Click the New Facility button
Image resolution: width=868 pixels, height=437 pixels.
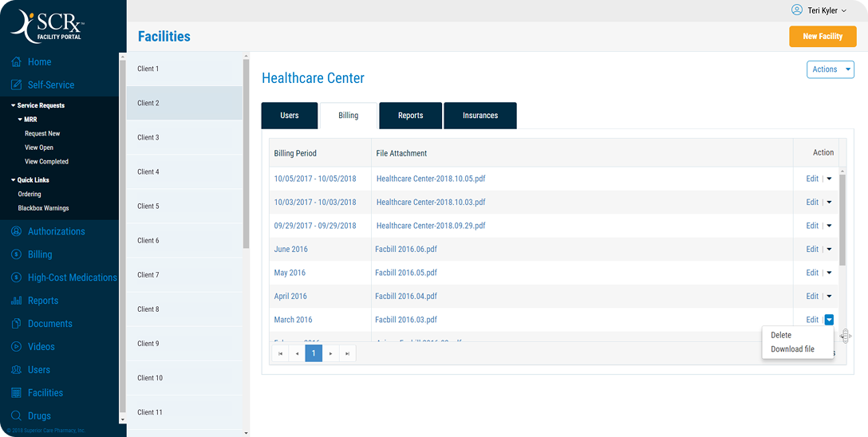823,37
